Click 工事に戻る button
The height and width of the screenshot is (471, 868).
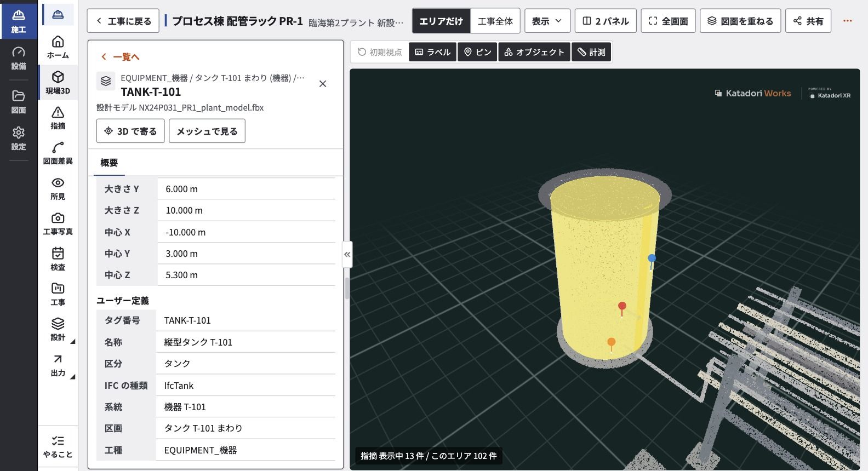click(123, 21)
